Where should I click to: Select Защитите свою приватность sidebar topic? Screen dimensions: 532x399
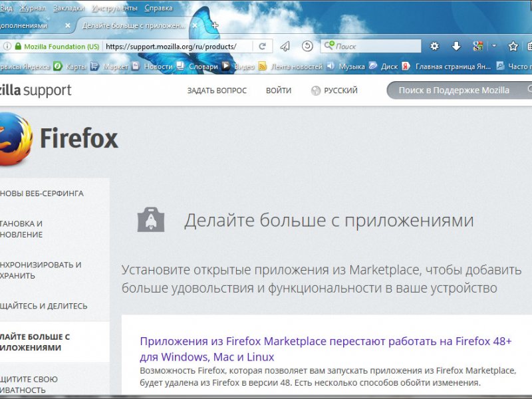coord(29,384)
